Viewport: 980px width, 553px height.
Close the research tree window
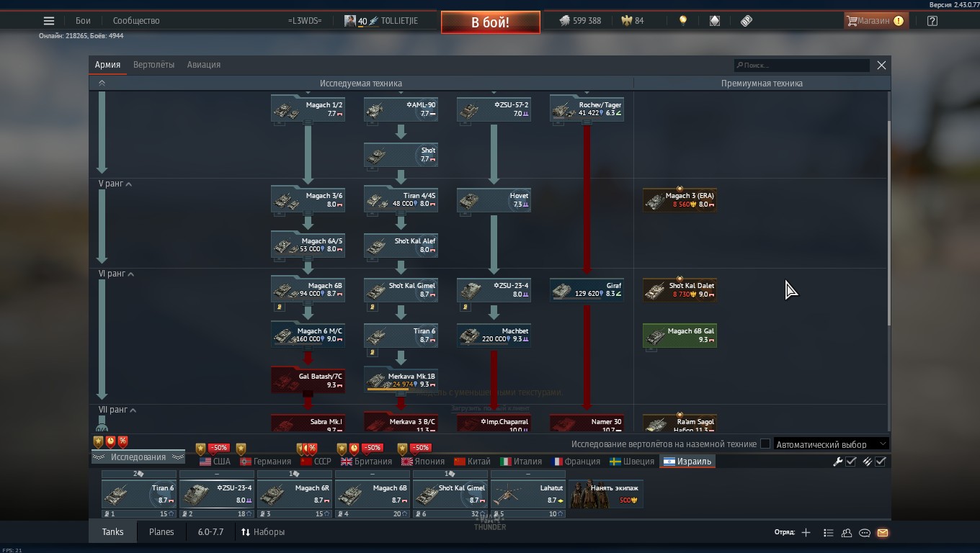pyautogui.click(x=881, y=65)
